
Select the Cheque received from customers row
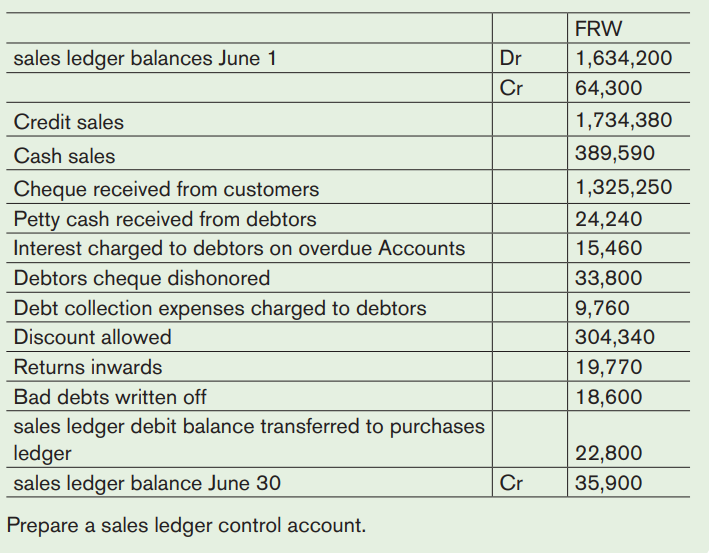click(348, 187)
